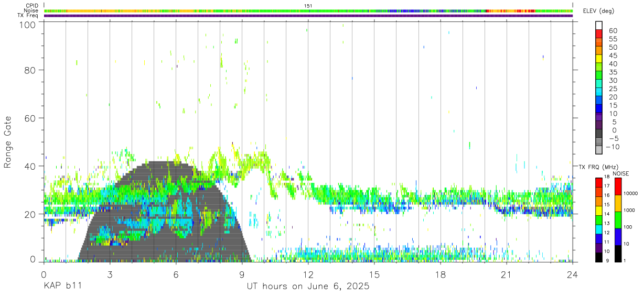Click the purple TX Freq strip above the plot
This screenshot has width=644, height=297.
[308, 16]
